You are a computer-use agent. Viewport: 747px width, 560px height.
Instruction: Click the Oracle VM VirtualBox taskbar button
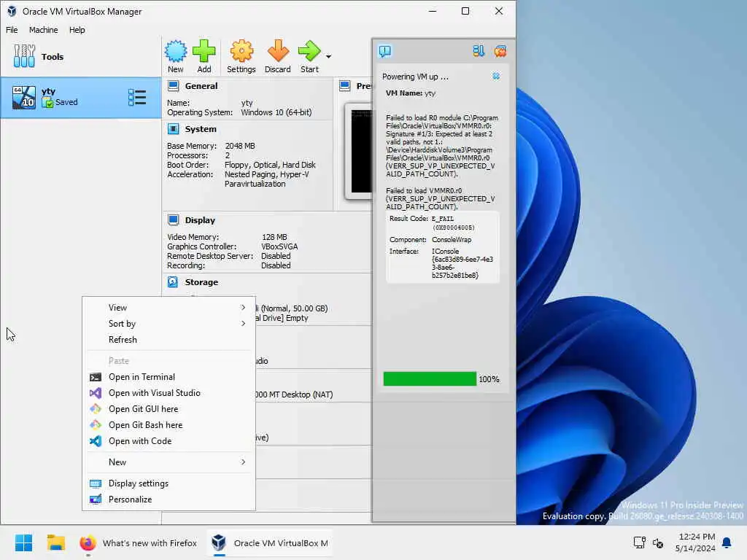(270, 542)
